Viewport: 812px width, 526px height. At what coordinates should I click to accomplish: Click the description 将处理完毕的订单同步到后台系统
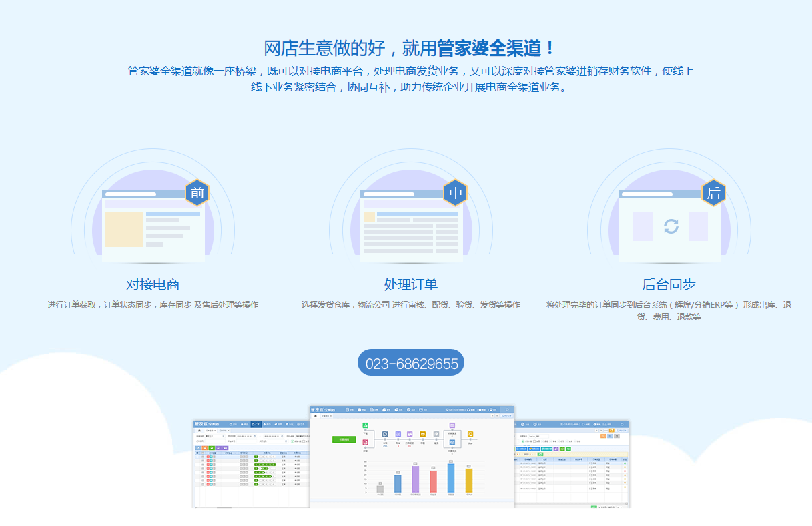click(x=669, y=311)
